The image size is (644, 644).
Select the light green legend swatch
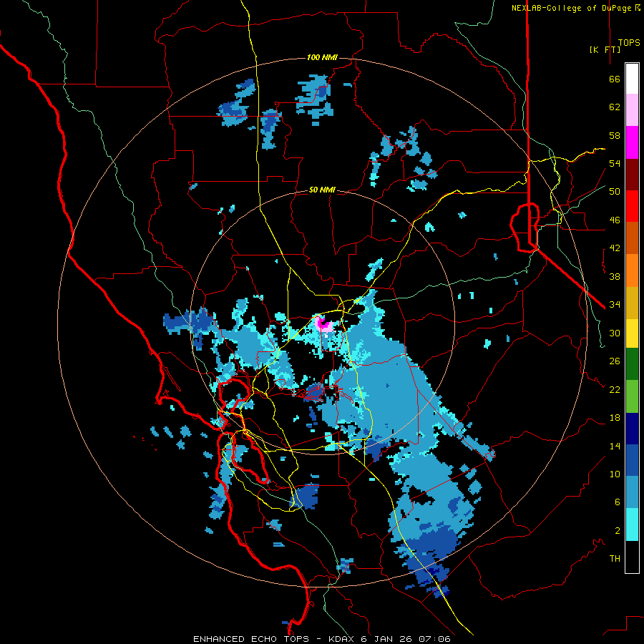tap(632, 396)
